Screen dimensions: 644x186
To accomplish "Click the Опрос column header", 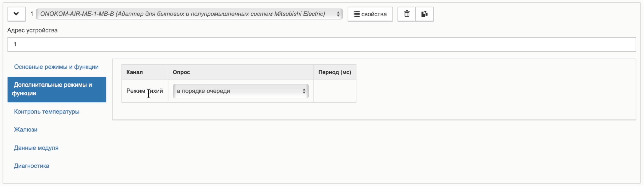I will [181, 72].
